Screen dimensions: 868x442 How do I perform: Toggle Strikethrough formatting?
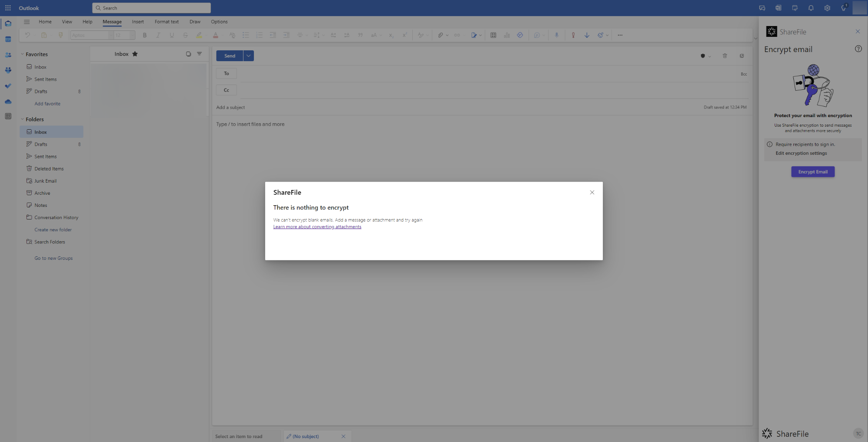pos(185,35)
